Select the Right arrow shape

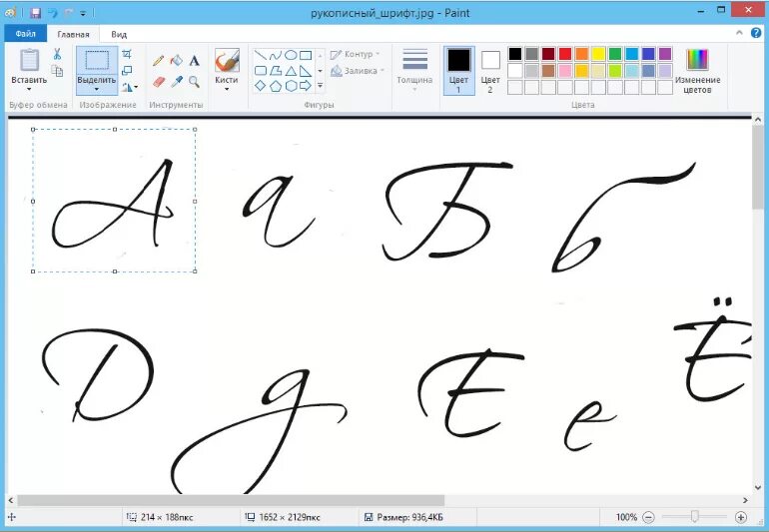[306, 86]
